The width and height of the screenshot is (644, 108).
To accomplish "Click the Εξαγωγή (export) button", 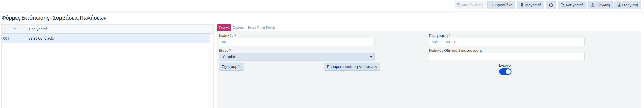I will click(600, 5).
